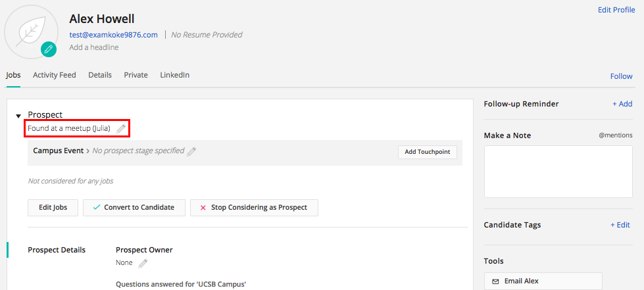Image resolution: width=644 pixels, height=290 pixels.
Task: Click the Follow link
Action: tap(622, 76)
